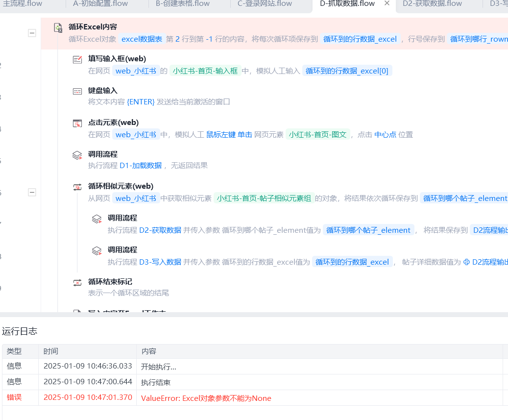508x420 pixels.
Task: Click the 键盘输入 keyboard icon
Action: click(x=77, y=92)
